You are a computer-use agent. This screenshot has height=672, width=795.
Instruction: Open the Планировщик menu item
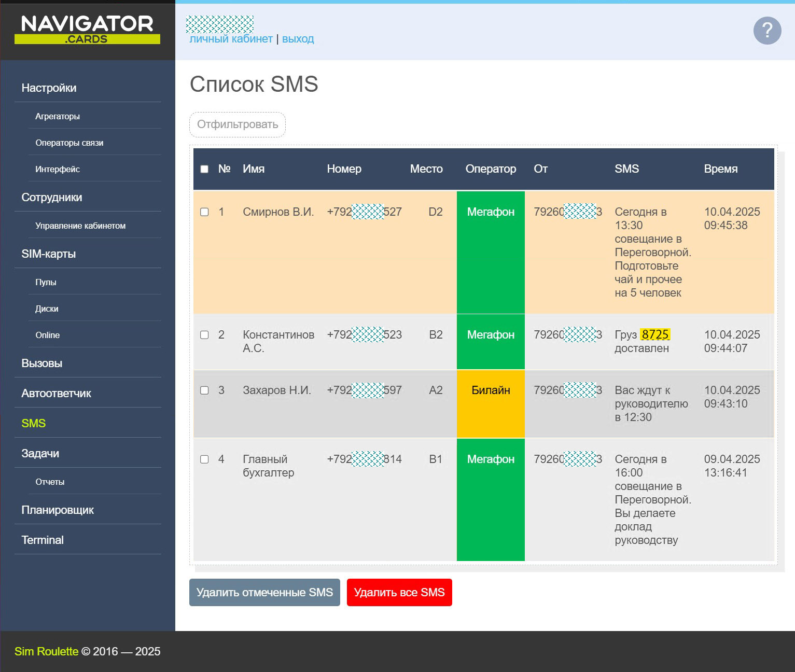58,510
